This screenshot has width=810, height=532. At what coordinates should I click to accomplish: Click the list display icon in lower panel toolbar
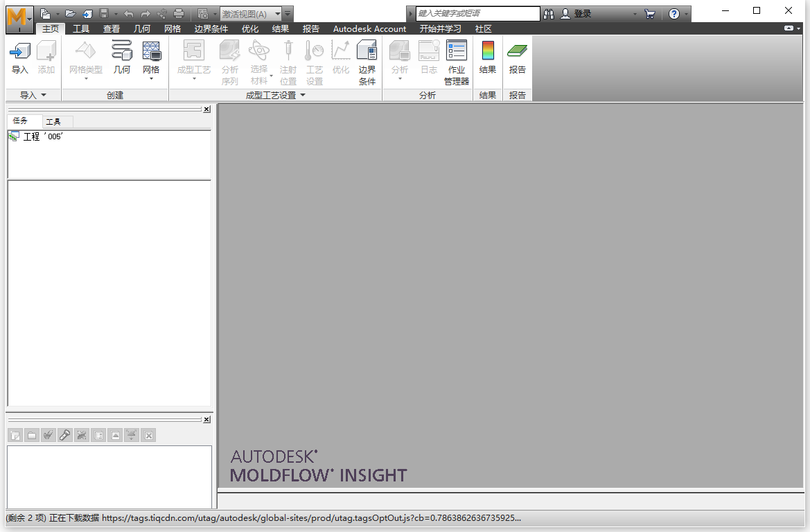98,436
